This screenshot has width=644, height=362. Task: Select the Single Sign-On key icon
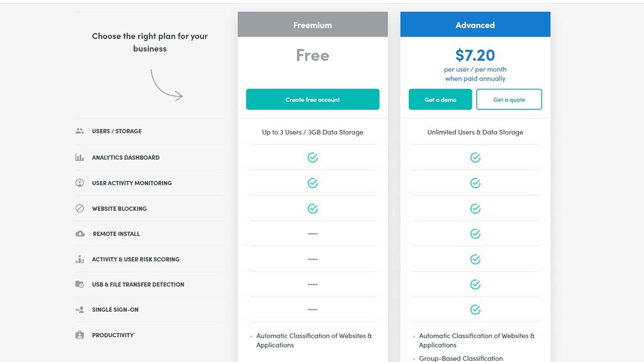pyautogui.click(x=79, y=309)
